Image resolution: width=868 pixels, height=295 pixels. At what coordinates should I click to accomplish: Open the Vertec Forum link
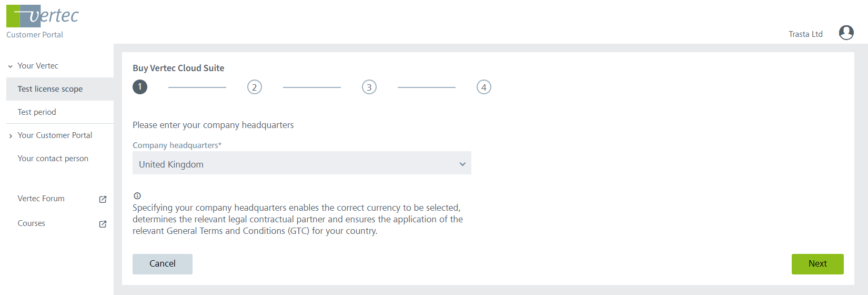41,199
